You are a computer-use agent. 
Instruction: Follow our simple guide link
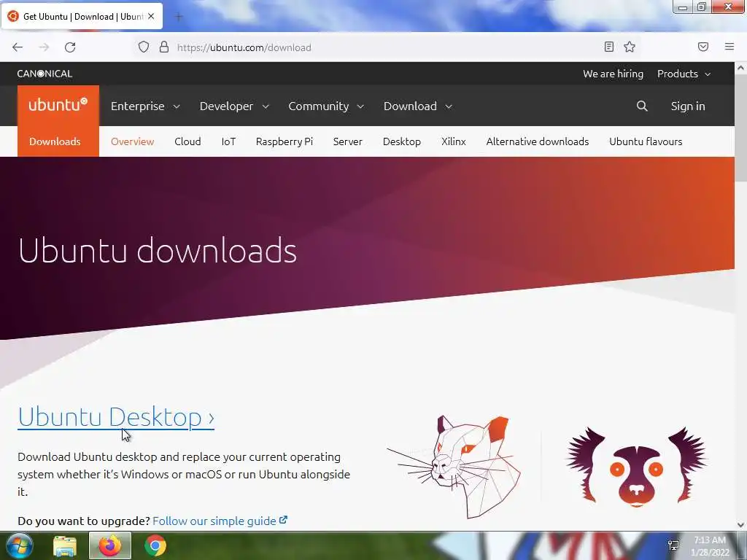coord(220,521)
